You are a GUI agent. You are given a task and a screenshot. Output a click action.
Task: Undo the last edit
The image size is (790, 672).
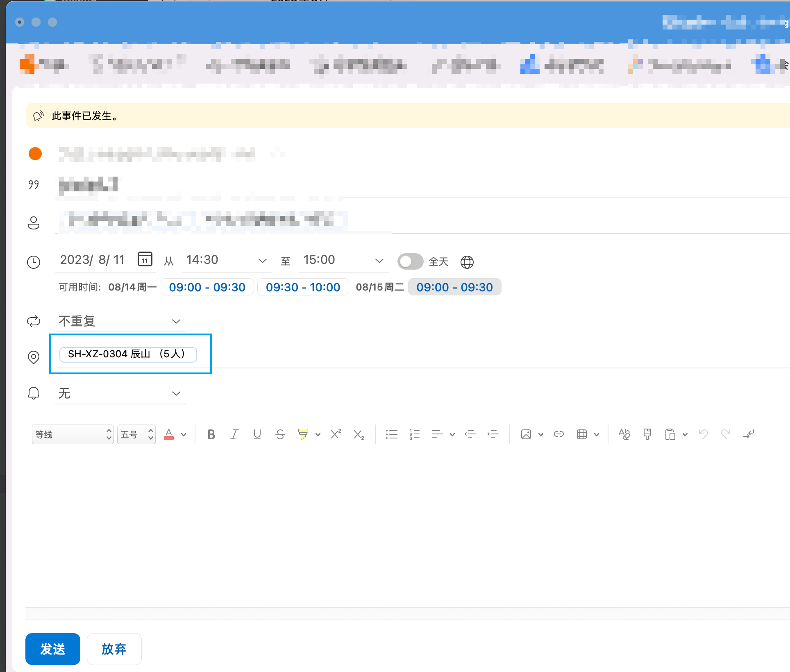(703, 434)
